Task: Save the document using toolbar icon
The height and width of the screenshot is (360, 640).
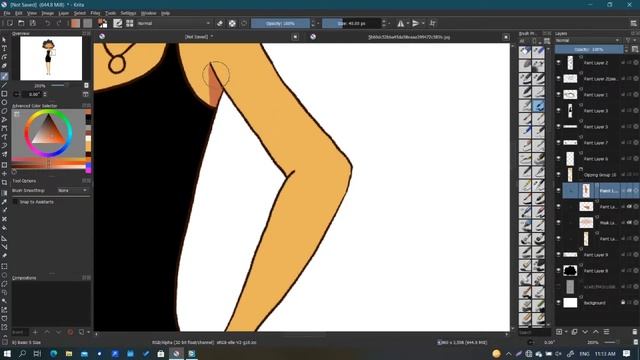Action: pyautogui.click(x=32, y=23)
